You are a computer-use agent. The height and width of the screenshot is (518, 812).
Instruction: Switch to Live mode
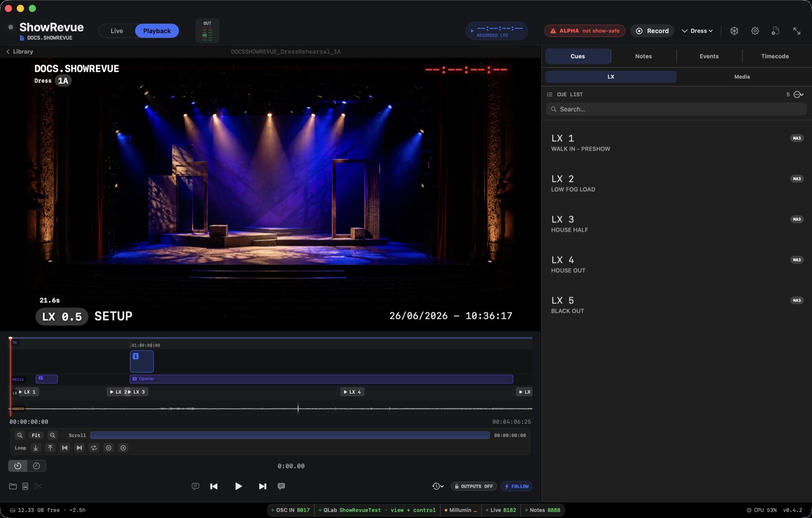tap(117, 31)
